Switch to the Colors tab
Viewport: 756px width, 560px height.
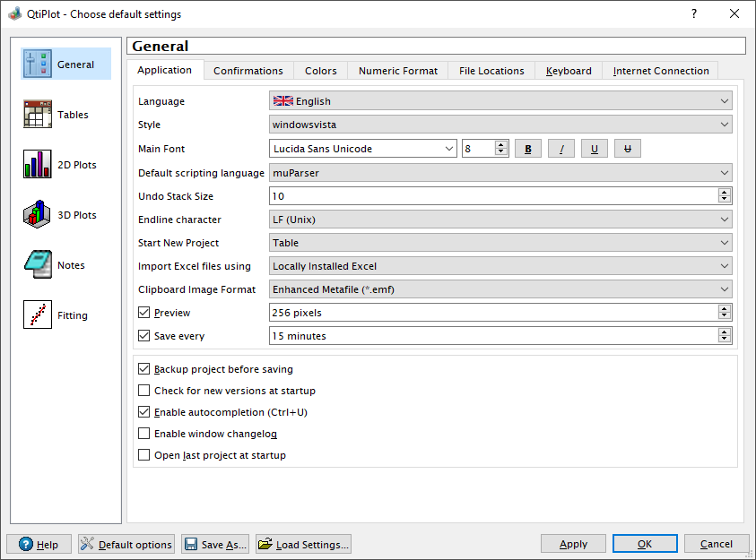point(320,71)
